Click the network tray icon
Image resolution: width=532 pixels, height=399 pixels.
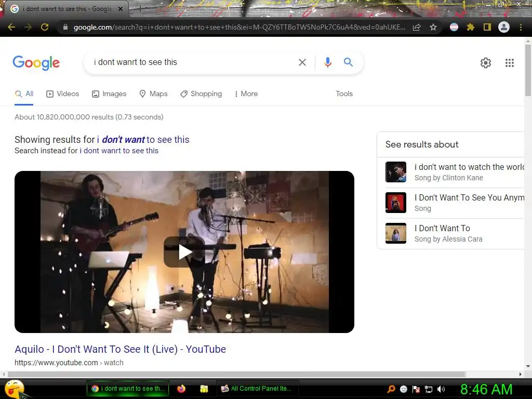(x=429, y=390)
